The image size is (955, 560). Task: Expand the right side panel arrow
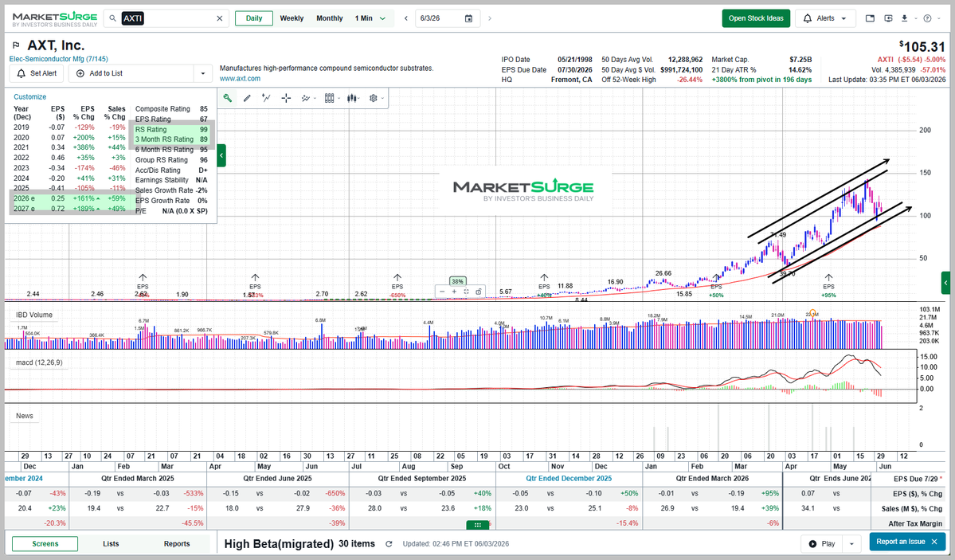point(945,283)
